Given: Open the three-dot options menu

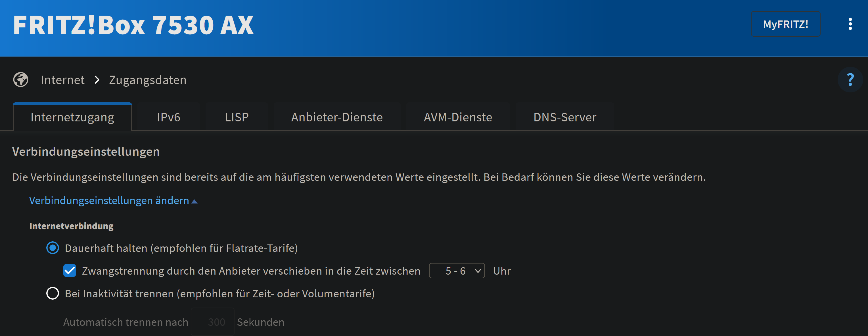Looking at the screenshot, I should pos(850,24).
